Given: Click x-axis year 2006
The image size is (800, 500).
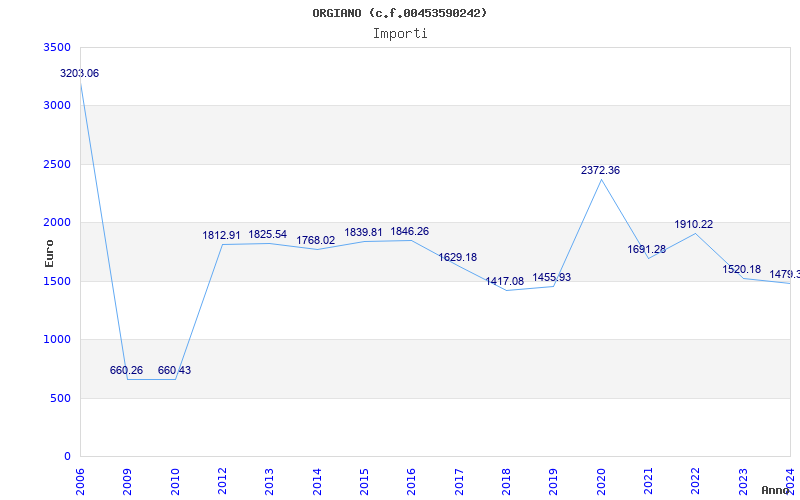Looking at the screenshot, I should click(x=80, y=482).
